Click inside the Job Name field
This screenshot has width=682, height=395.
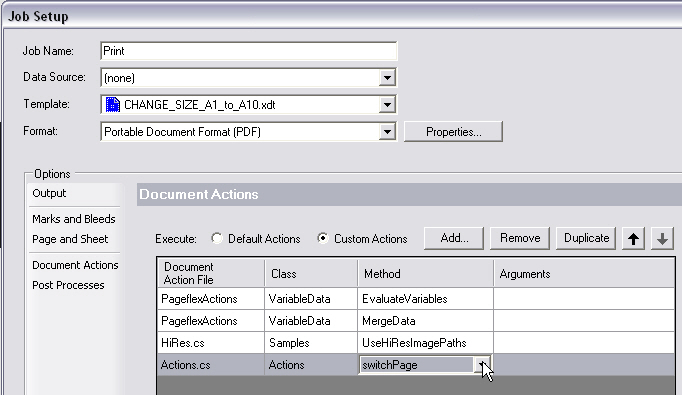coord(248,51)
